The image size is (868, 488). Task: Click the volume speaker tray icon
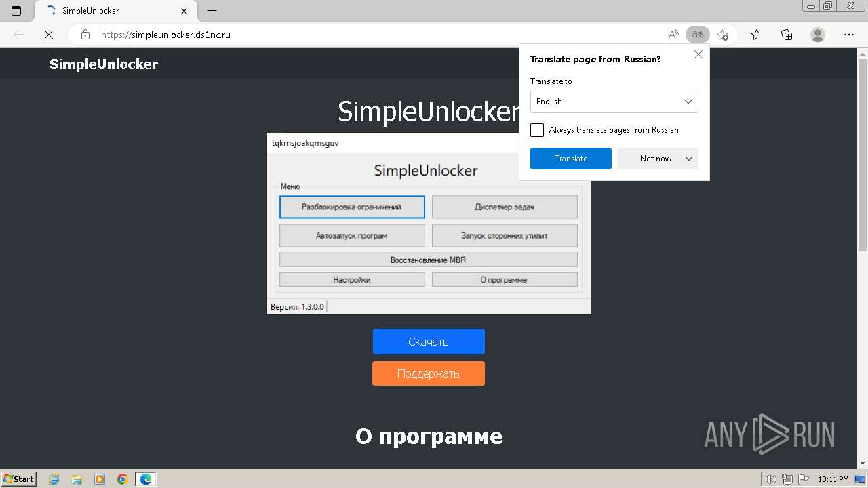[771, 479]
